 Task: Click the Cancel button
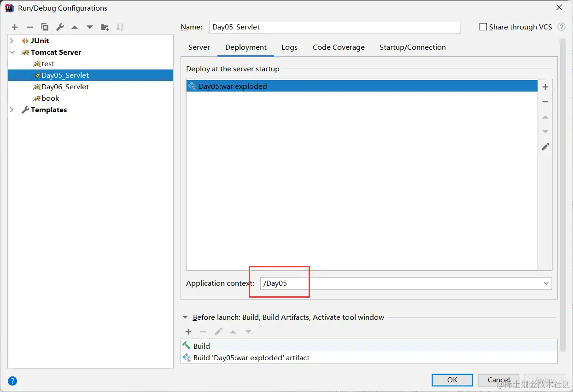coord(499,380)
